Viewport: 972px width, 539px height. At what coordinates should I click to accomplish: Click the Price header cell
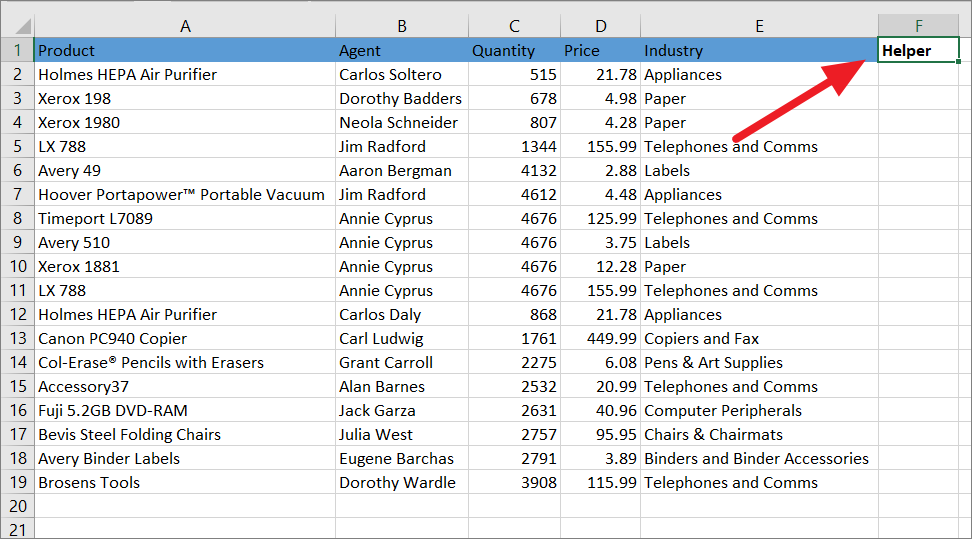601,50
